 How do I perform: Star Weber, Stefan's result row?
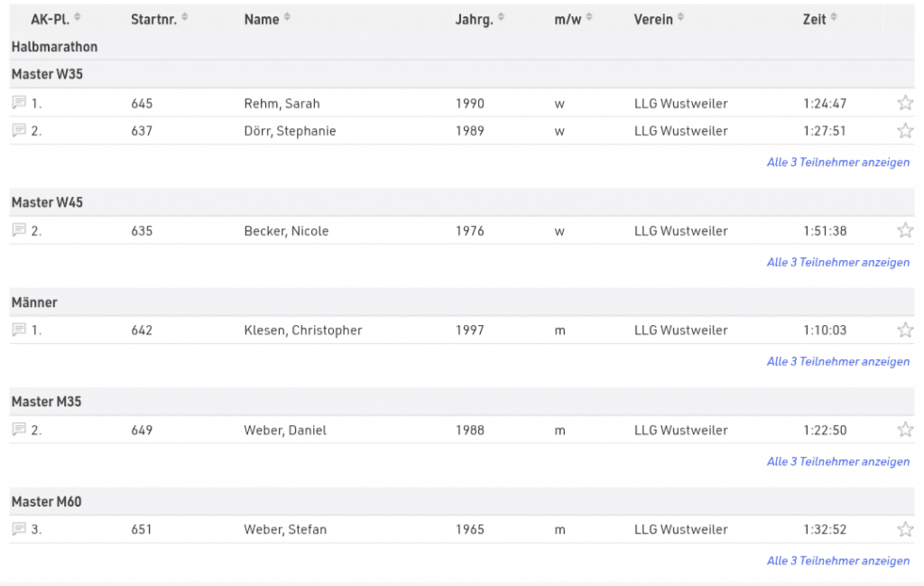[x=905, y=529]
